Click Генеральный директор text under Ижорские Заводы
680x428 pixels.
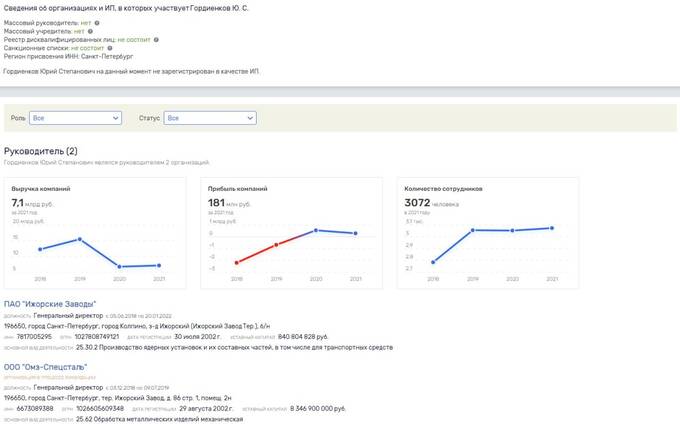tap(68, 315)
